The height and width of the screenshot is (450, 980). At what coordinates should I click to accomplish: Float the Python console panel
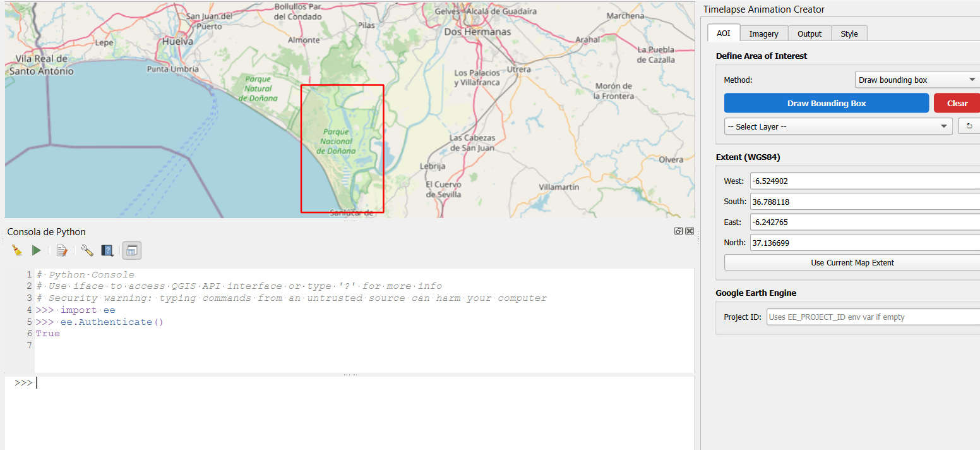tap(678, 231)
